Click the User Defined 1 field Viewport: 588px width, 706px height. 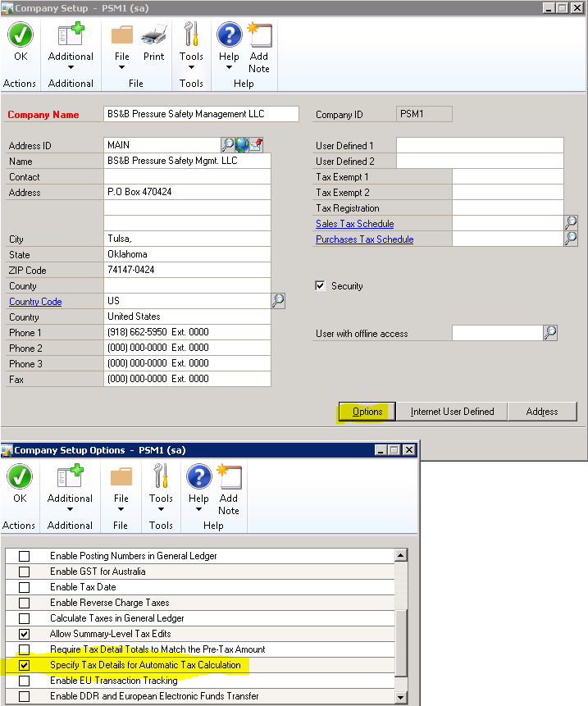point(480,145)
